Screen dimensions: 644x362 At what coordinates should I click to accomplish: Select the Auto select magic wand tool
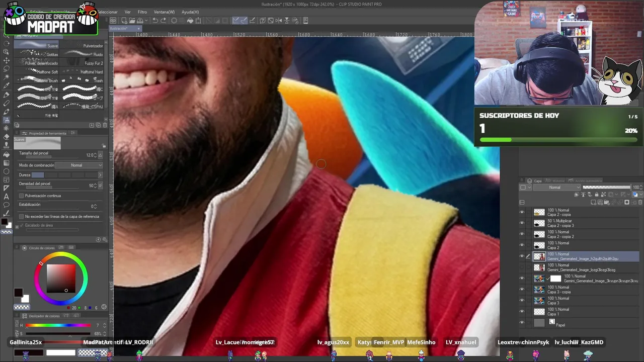(6, 77)
